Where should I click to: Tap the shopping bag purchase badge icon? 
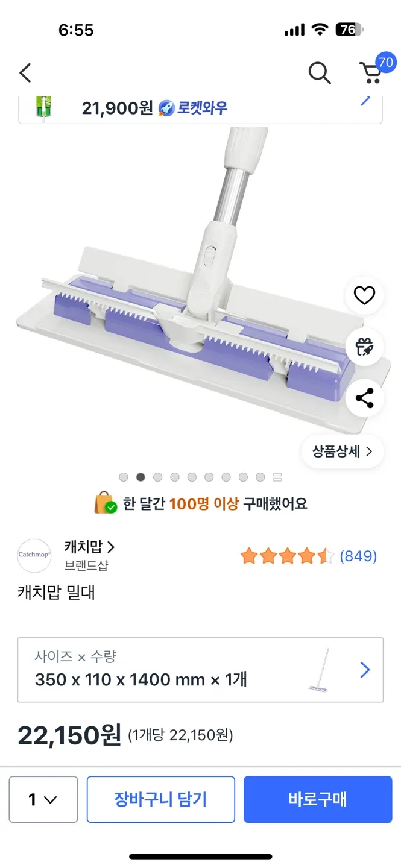coord(106,503)
